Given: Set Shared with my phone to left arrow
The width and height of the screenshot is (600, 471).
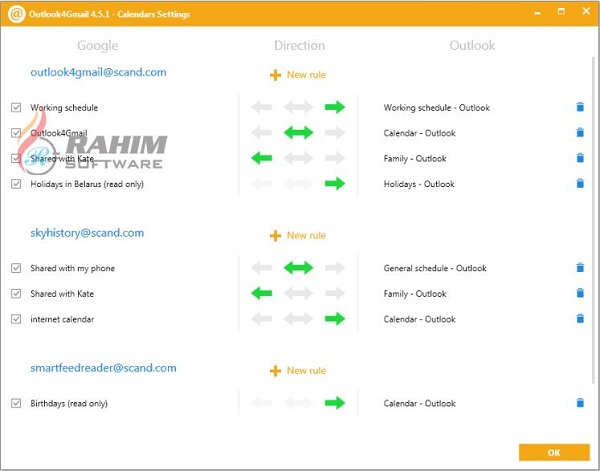Looking at the screenshot, I should (x=262, y=268).
